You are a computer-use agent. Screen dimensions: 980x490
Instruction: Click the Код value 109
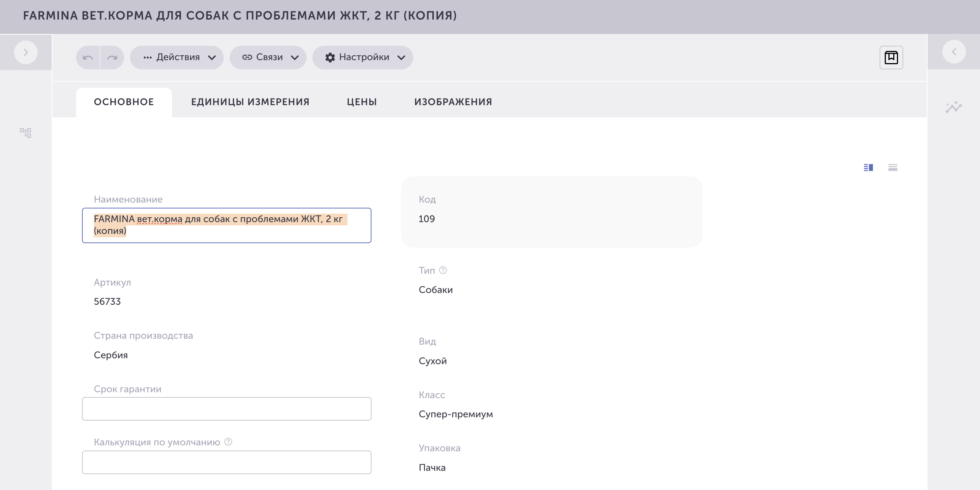(x=426, y=218)
